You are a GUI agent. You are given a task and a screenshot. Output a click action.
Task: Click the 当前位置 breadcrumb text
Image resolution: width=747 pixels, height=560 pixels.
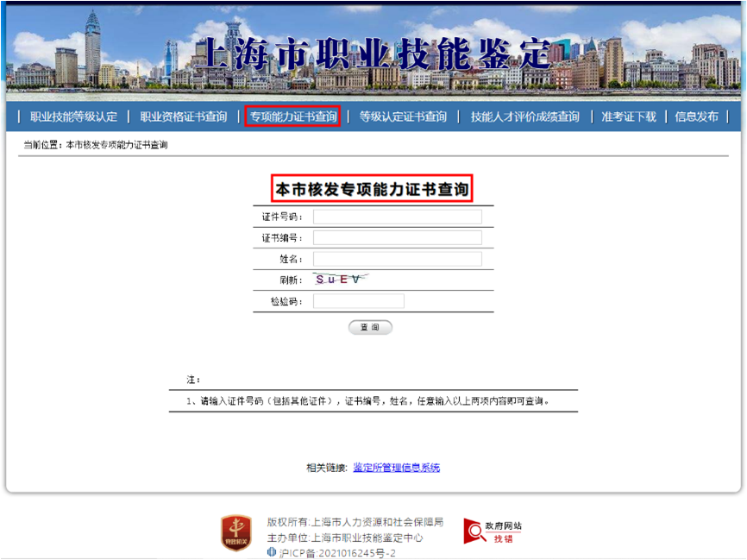[x=95, y=145]
